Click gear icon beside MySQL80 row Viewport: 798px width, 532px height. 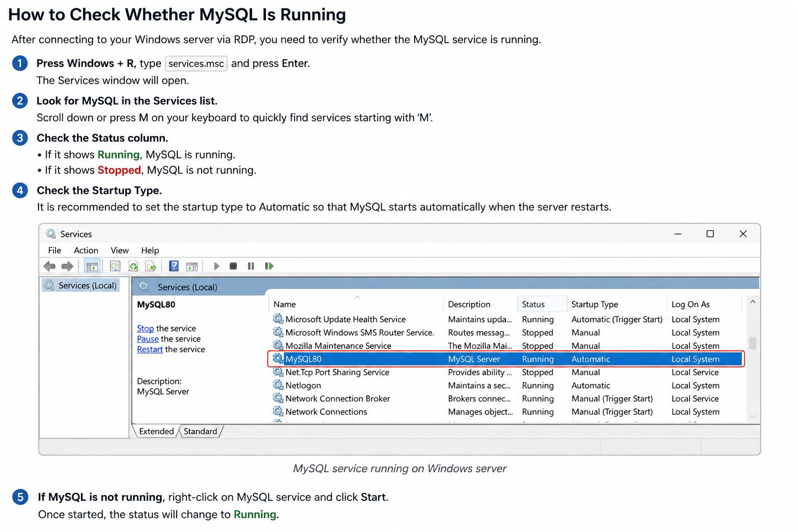click(278, 358)
